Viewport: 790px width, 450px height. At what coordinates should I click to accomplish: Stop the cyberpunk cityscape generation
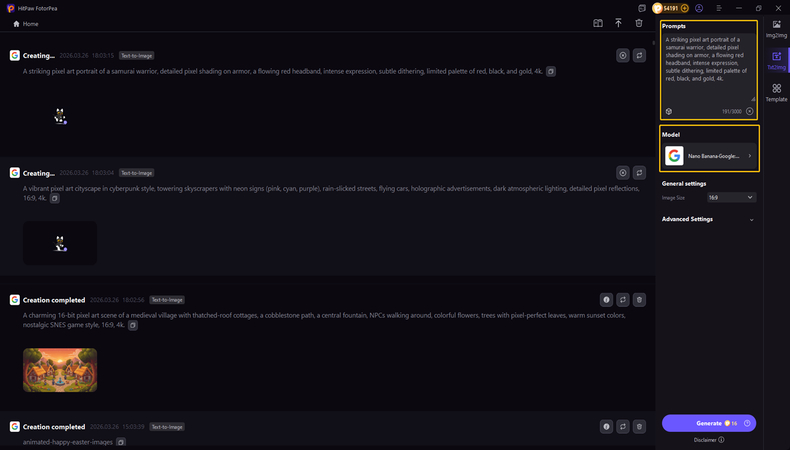coord(623,172)
